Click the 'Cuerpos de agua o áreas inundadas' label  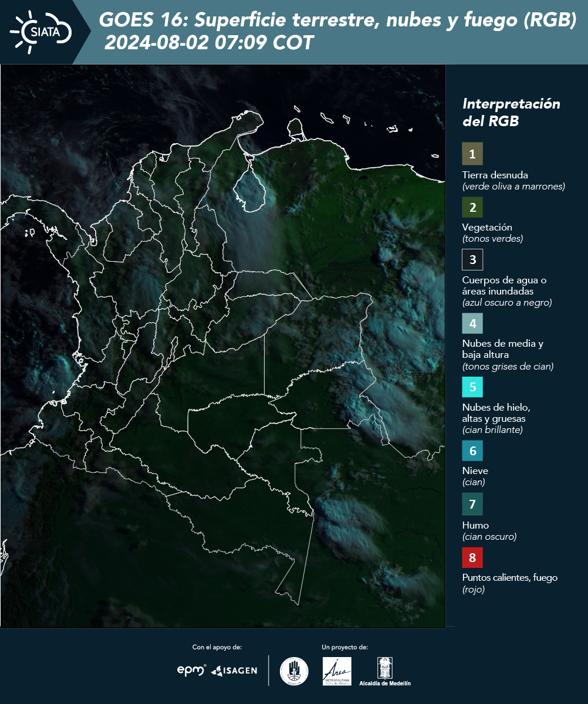tap(505, 285)
